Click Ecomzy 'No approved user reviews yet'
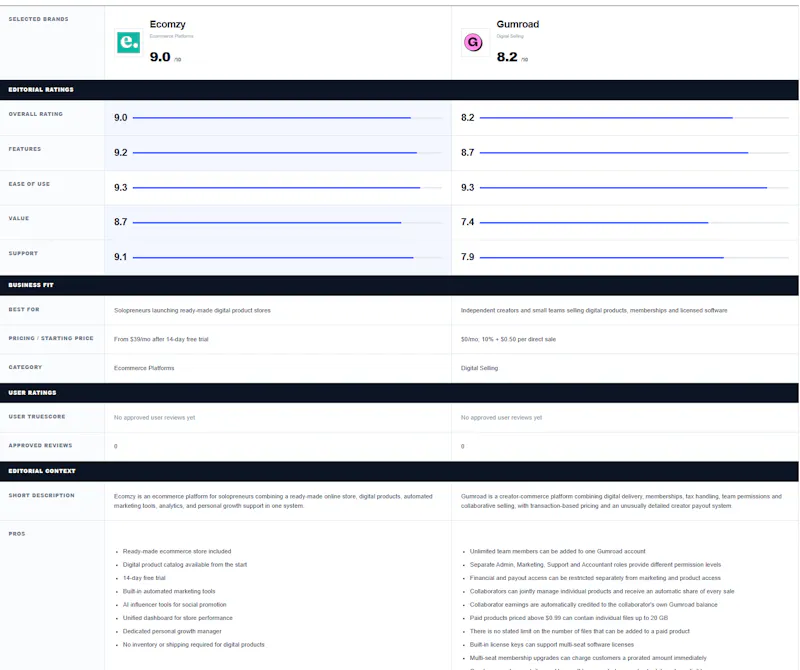Viewport: 800px width, 670px height. point(155,417)
